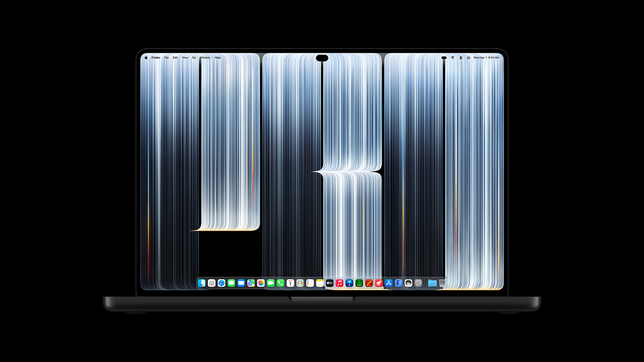The height and width of the screenshot is (362, 644).
Task: Open the Phone app
Action: (x=280, y=283)
